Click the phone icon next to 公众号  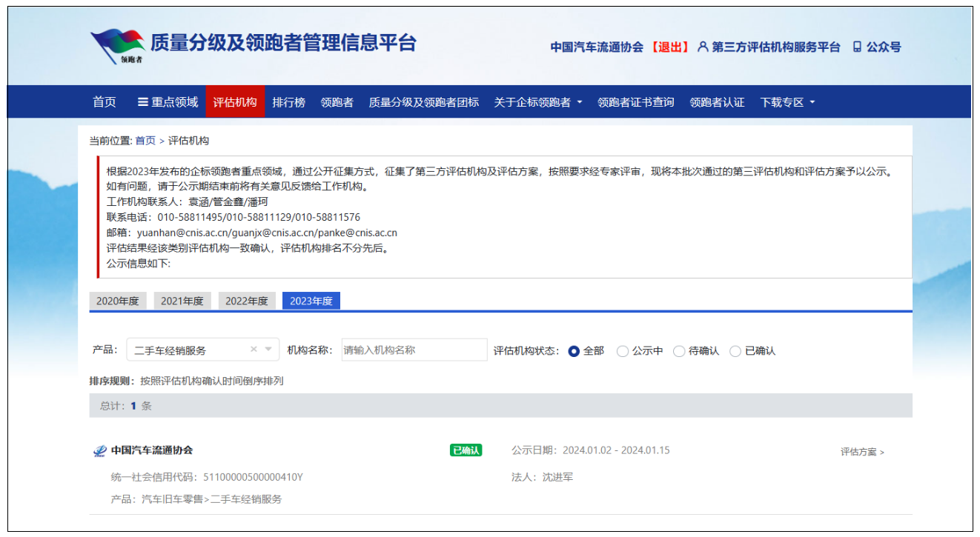857,47
